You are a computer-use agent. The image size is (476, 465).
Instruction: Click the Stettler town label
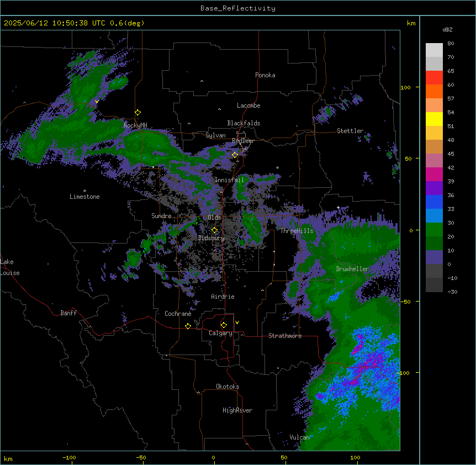tap(350, 131)
